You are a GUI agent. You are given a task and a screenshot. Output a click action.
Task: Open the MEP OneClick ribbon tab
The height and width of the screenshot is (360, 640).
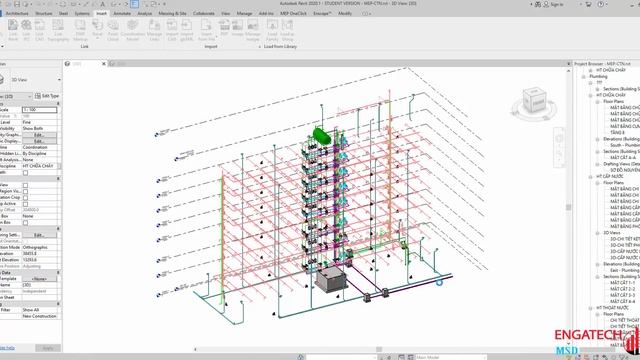293,13
